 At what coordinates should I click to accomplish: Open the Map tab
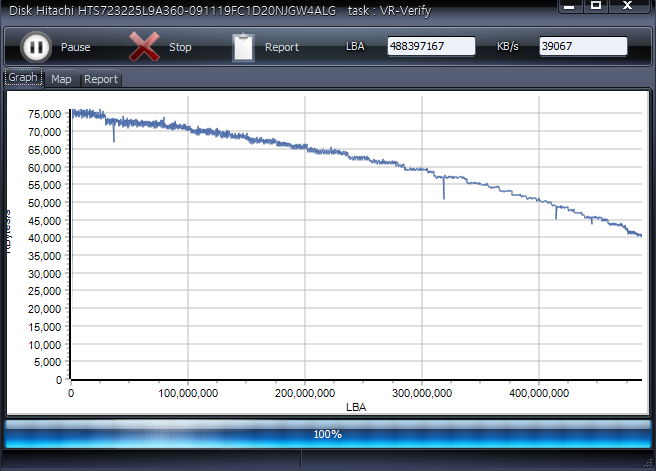[x=61, y=79]
